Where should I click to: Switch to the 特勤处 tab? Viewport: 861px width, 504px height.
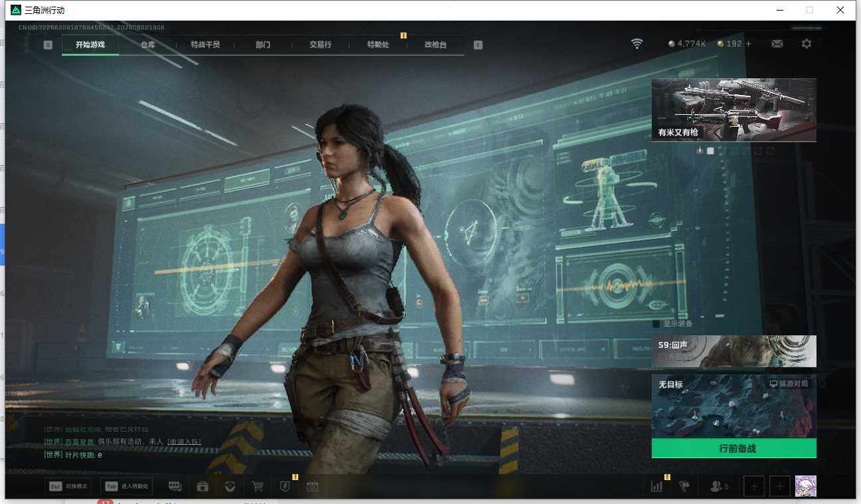pos(378,44)
